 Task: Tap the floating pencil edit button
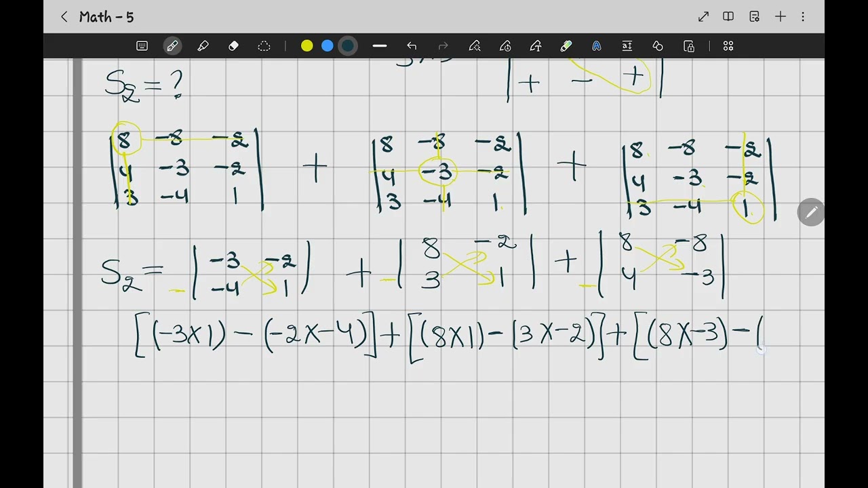(x=811, y=213)
